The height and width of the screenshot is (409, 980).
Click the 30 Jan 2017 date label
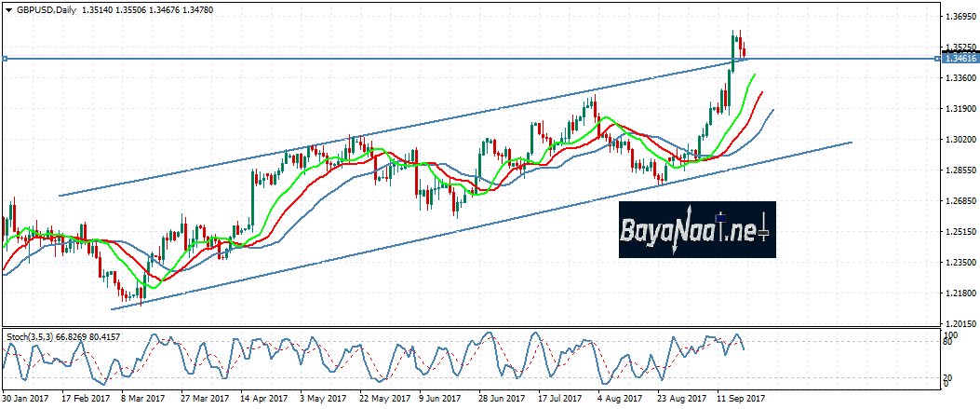(x=27, y=398)
